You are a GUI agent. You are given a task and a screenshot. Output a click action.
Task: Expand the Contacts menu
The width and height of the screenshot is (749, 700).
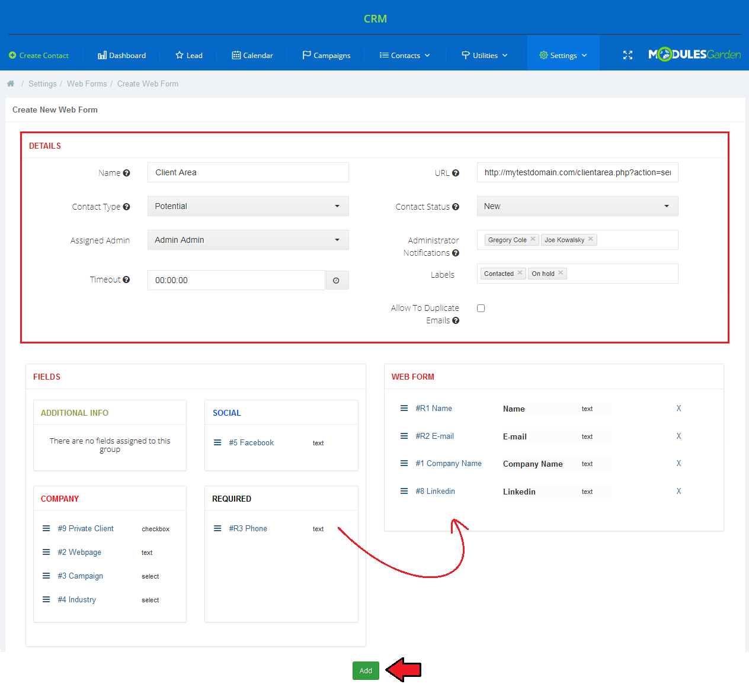coord(405,55)
